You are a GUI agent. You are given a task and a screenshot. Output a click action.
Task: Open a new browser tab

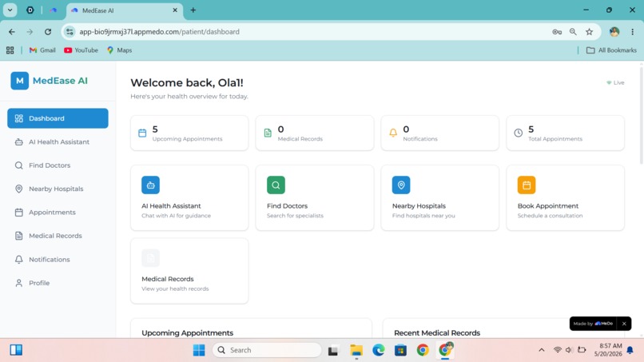(193, 10)
